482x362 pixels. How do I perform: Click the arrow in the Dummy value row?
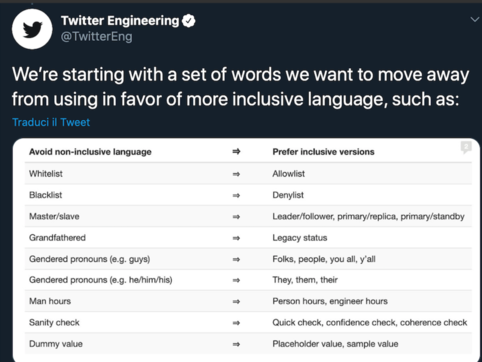point(236,344)
